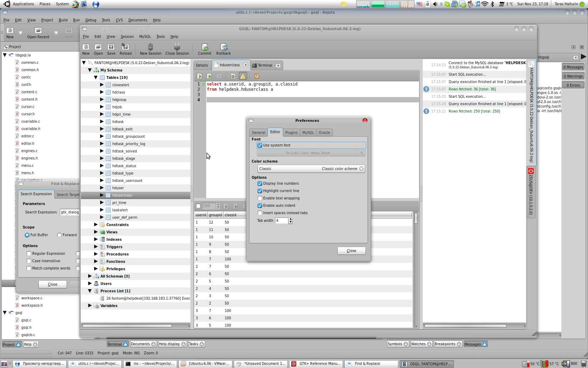Screen dimensions: 588x368
Task: Close the hduserclass tab
Action: point(246,65)
